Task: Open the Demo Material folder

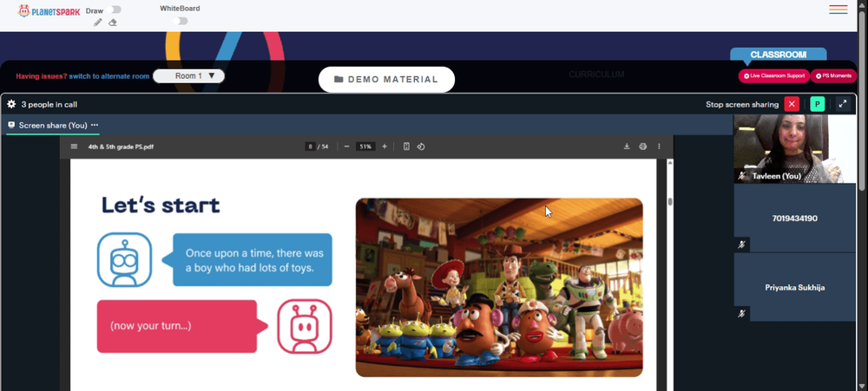Action: (x=386, y=80)
